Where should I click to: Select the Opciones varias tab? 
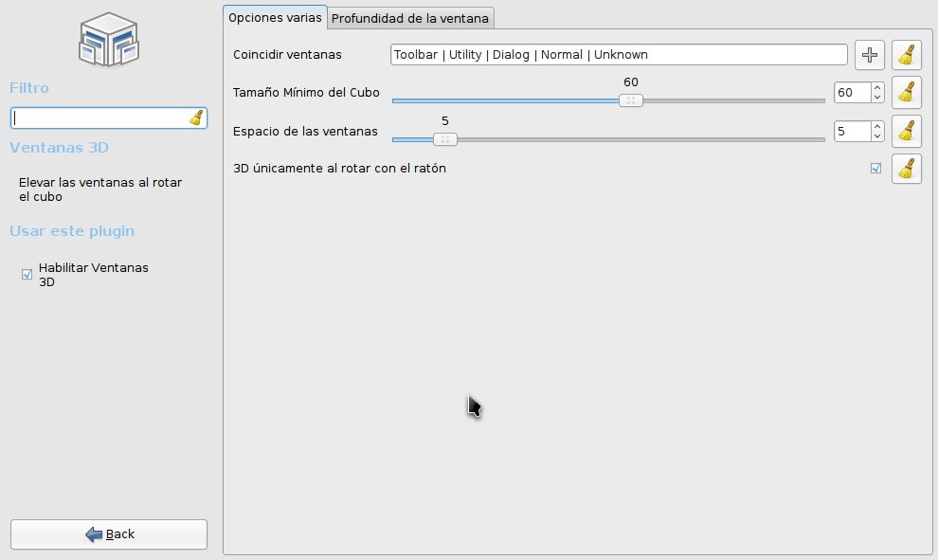click(274, 17)
